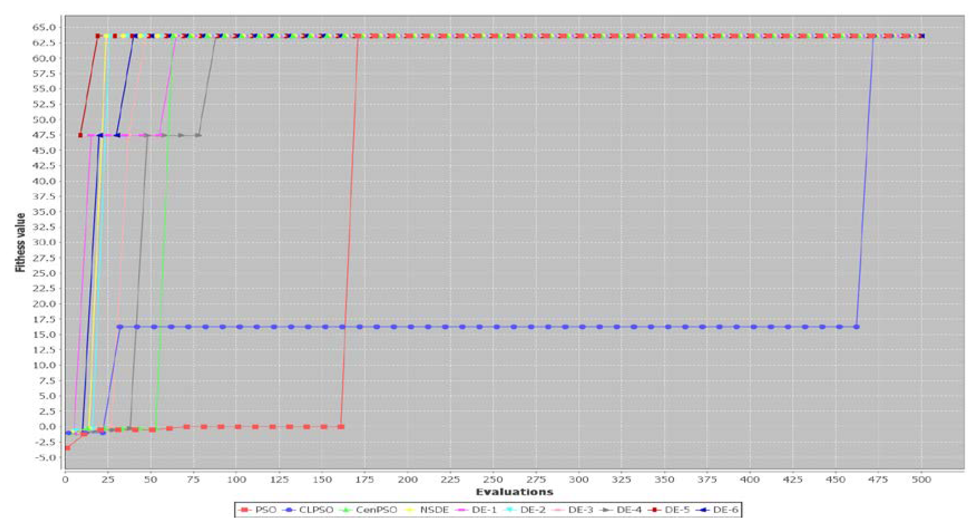Click the -5.0 tick on y-axis
The height and width of the screenshot is (528, 980).
coord(45,457)
